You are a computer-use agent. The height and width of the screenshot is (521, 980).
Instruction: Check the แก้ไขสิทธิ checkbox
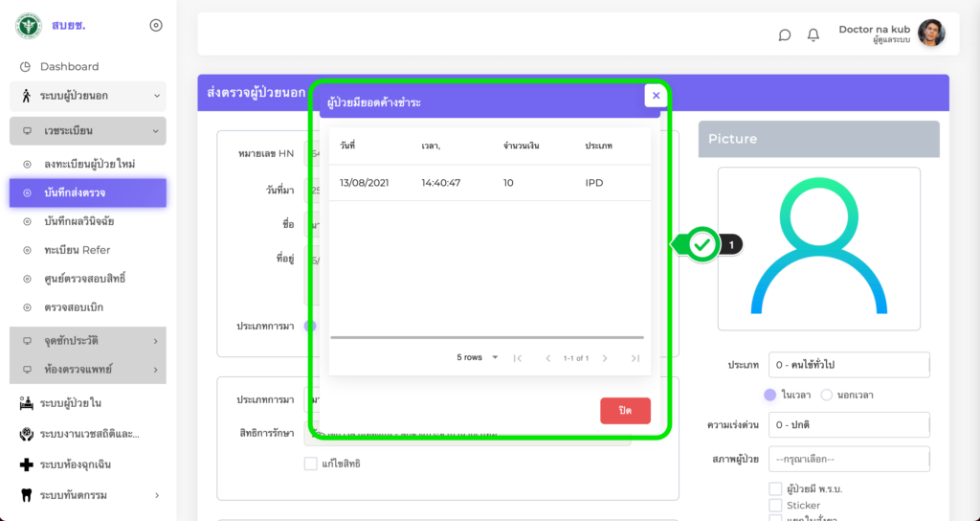point(310,464)
